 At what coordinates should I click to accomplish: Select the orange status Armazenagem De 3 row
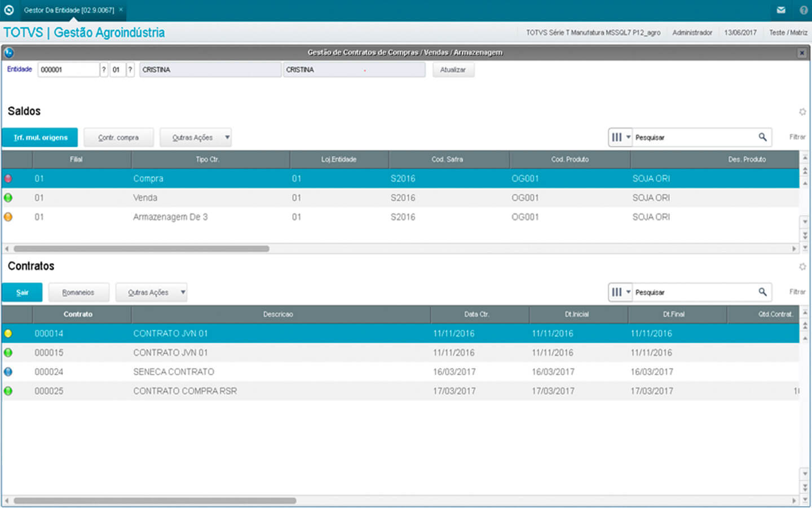170,217
